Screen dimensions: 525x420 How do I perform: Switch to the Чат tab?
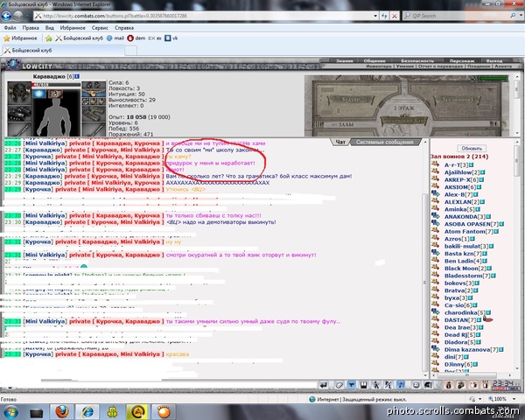click(340, 142)
